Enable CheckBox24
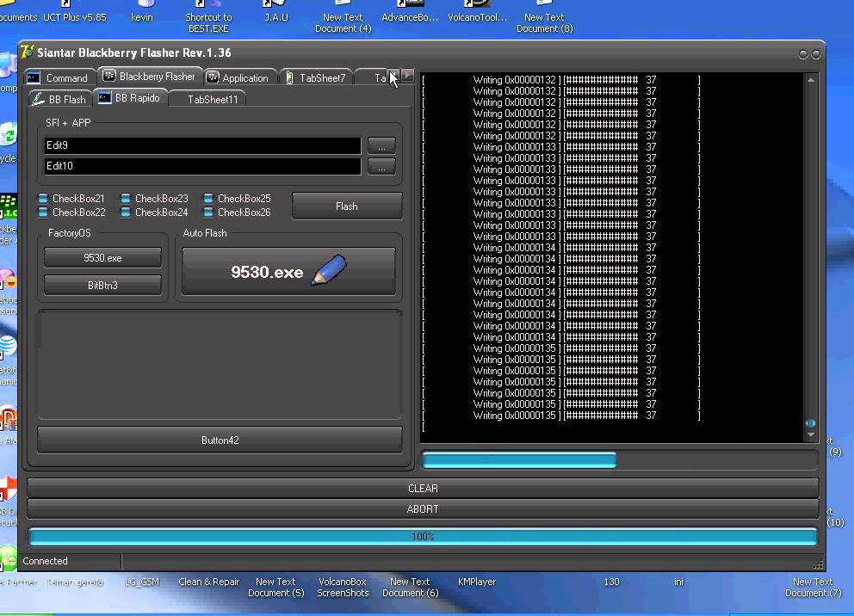This screenshot has height=616, width=854. click(155, 213)
